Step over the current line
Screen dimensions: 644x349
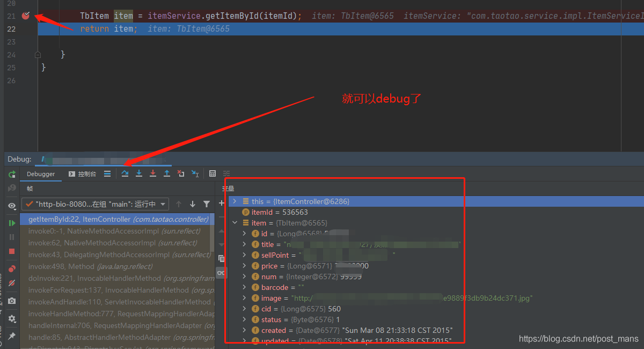[125, 173]
